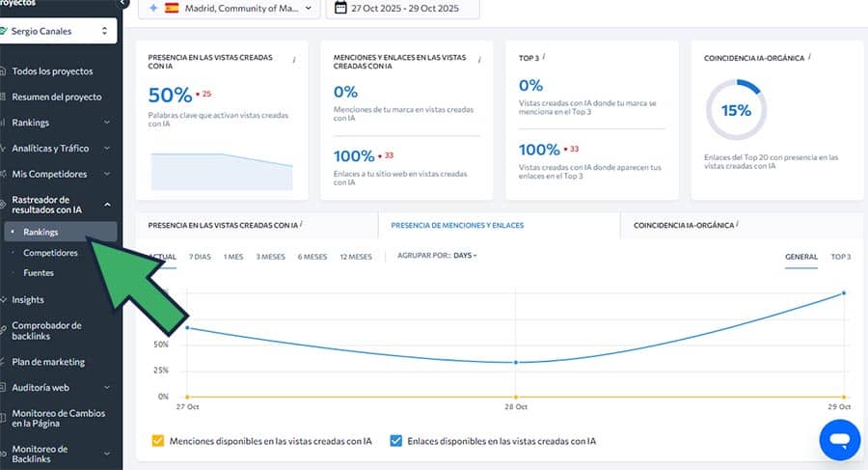This screenshot has width=868, height=470.
Task: Click the calendar icon beside the date range
Action: point(341,8)
